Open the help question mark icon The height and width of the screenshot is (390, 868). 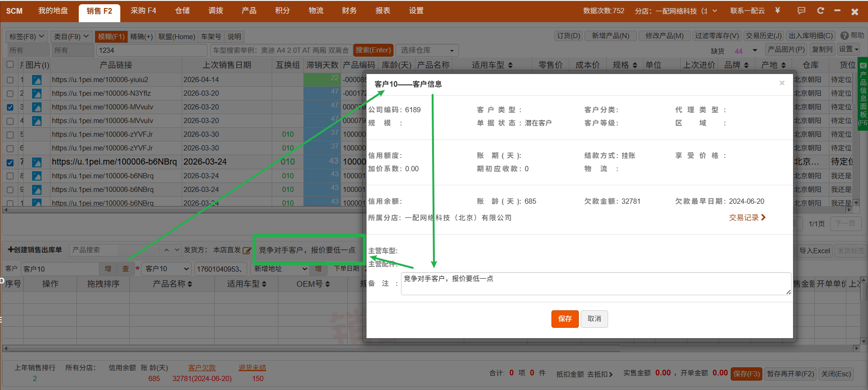844,36
